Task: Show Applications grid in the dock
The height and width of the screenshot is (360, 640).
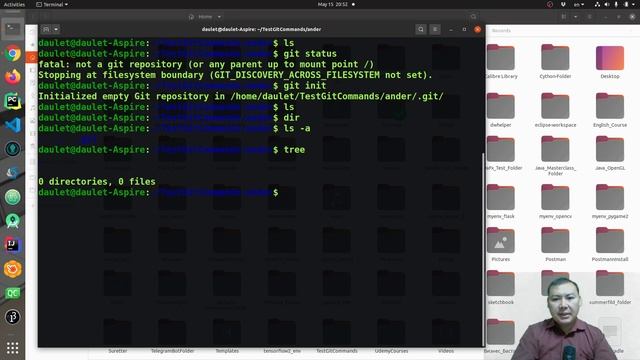Action: tap(12, 348)
